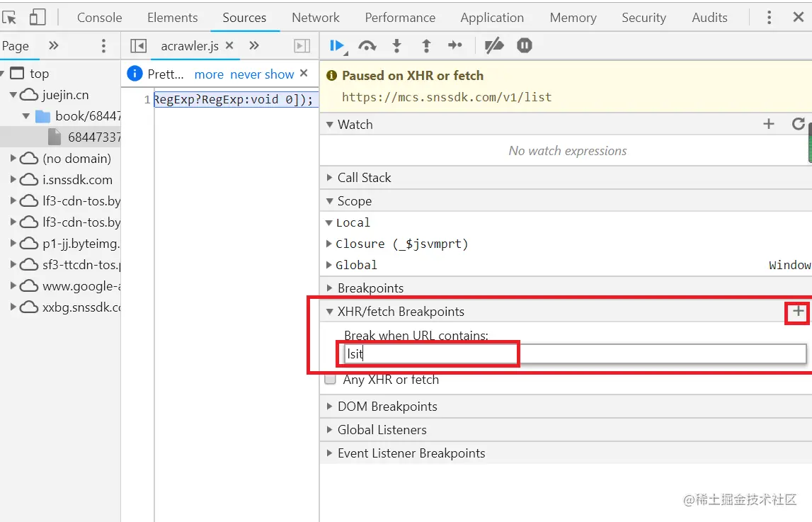This screenshot has height=522, width=812.
Task: Open the Performance tab
Action: point(400,18)
